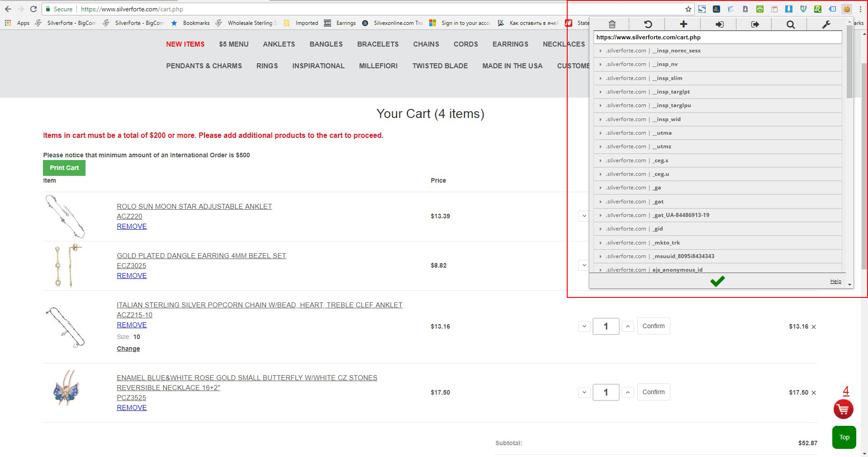Expand the __insp_norec_sess cookie row
The width and height of the screenshot is (868, 457).
[x=718, y=51]
